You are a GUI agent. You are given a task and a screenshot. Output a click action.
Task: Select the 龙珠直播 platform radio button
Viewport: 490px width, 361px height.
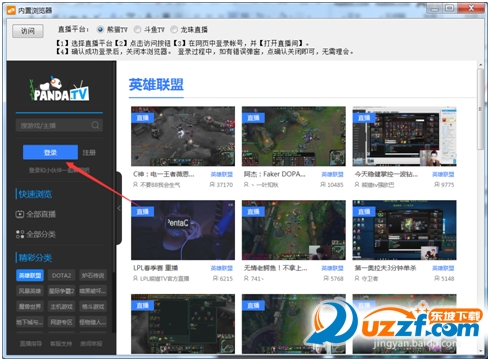tap(174, 29)
